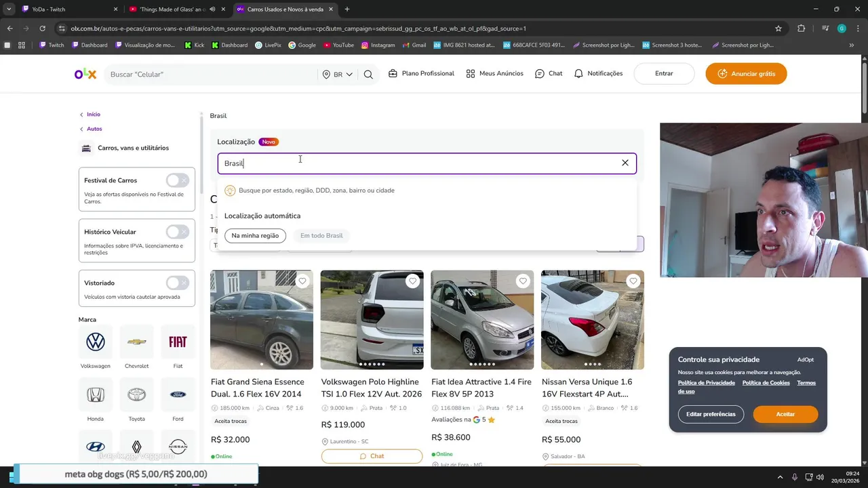
Task: Click the taskbar volume icon
Action: coord(819,477)
